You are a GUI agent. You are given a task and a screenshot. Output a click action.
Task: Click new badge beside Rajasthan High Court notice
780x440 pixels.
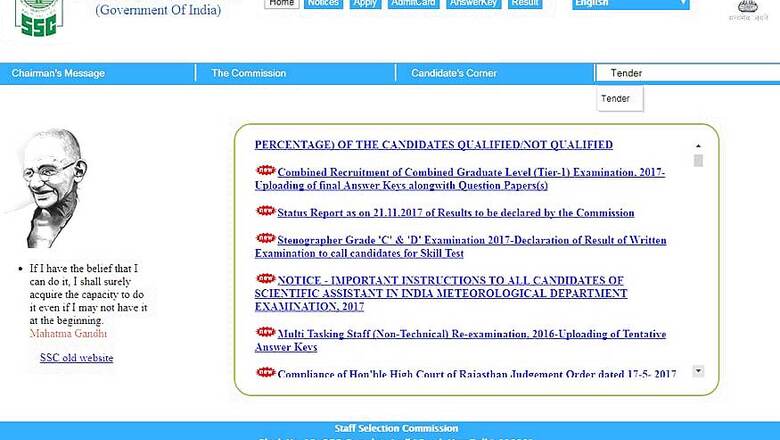266,372
